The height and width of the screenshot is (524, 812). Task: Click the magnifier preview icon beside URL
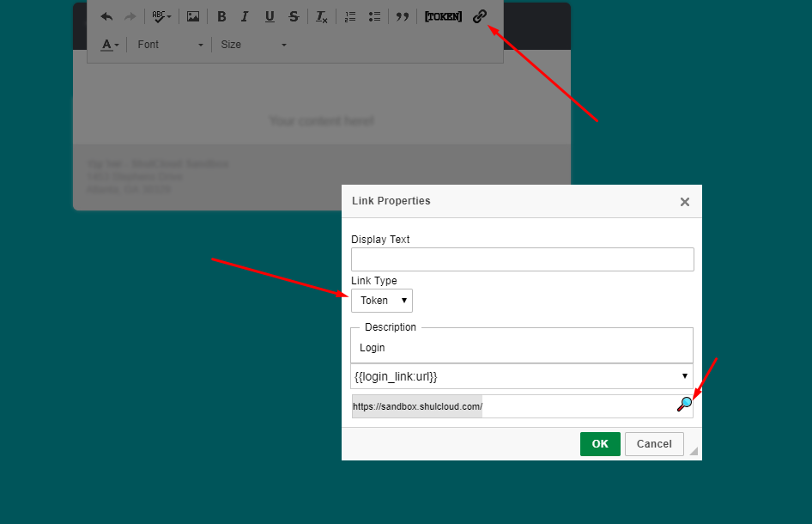pos(684,405)
